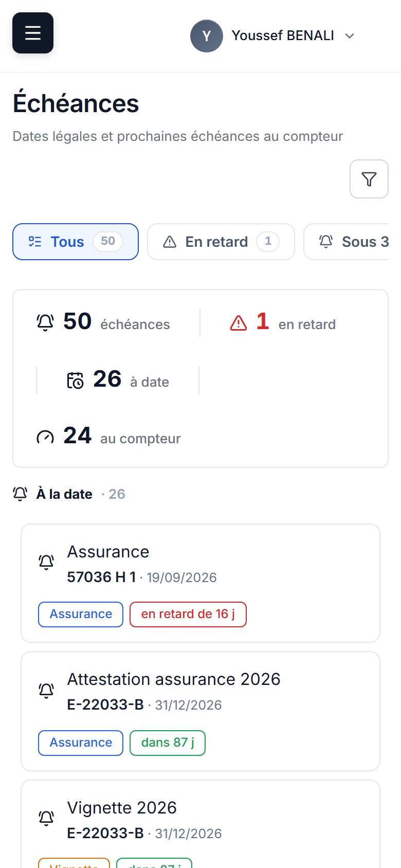
Task: Click bell icon on Vignette 2026 card
Action: (46, 818)
